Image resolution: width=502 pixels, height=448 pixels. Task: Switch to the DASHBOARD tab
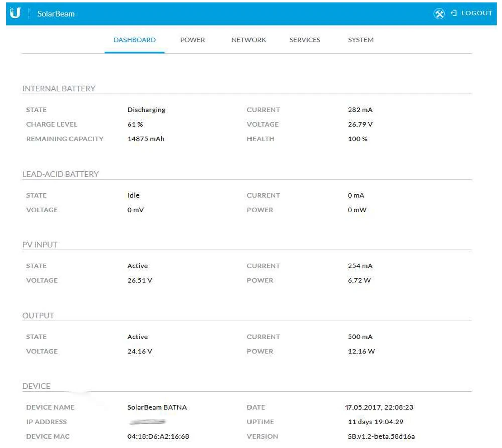pos(135,40)
